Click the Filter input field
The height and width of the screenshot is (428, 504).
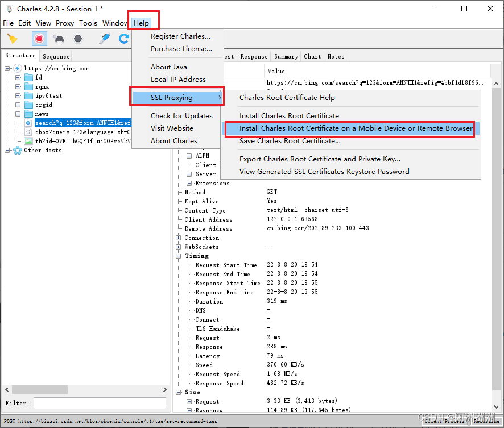click(100, 404)
